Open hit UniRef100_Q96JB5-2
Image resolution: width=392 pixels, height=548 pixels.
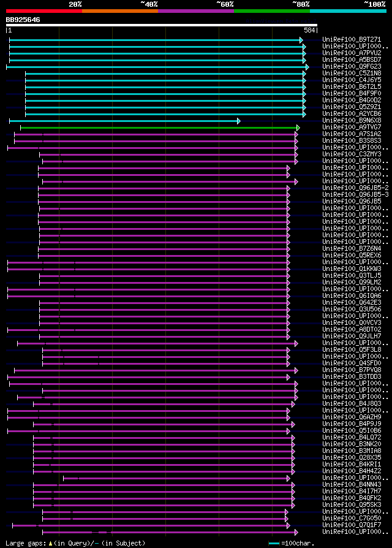point(355,188)
